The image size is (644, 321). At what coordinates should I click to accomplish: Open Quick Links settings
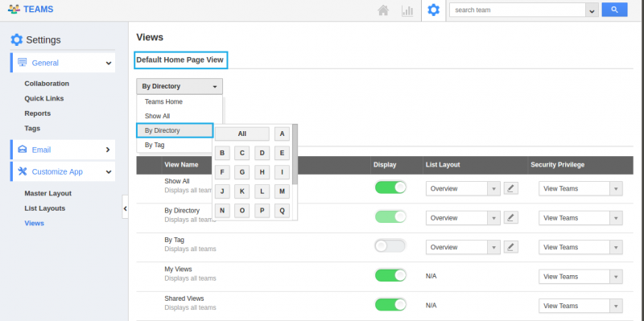click(x=44, y=98)
